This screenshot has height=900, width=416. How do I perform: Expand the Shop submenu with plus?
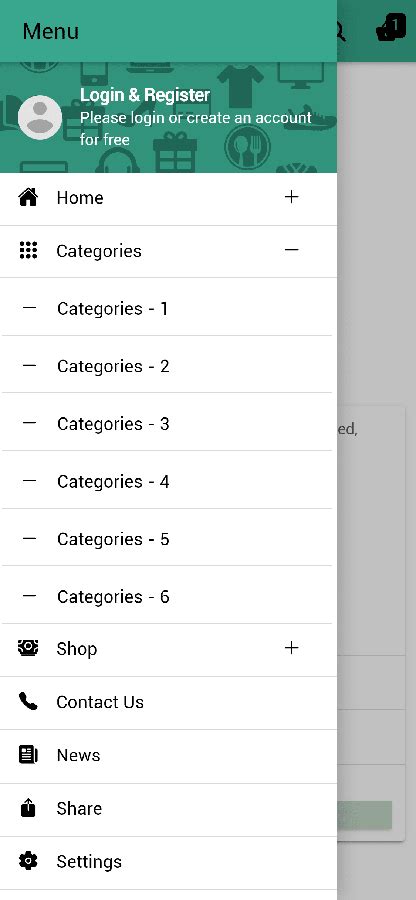(291, 648)
